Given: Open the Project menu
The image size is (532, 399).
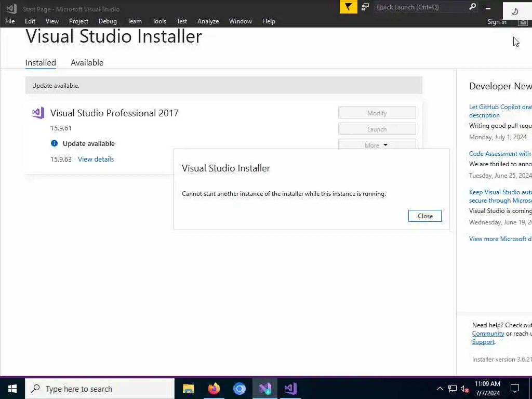Looking at the screenshot, I should click(x=78, y=21).
